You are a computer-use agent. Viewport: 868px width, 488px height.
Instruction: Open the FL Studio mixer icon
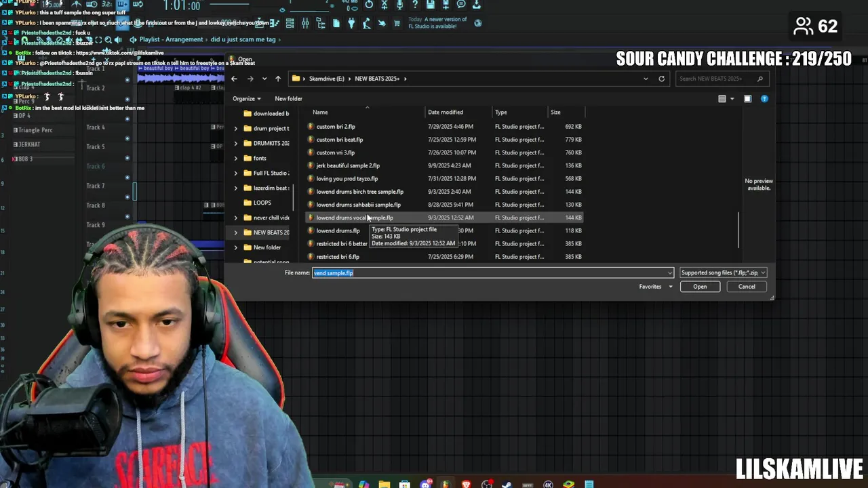tap(305, 23)
